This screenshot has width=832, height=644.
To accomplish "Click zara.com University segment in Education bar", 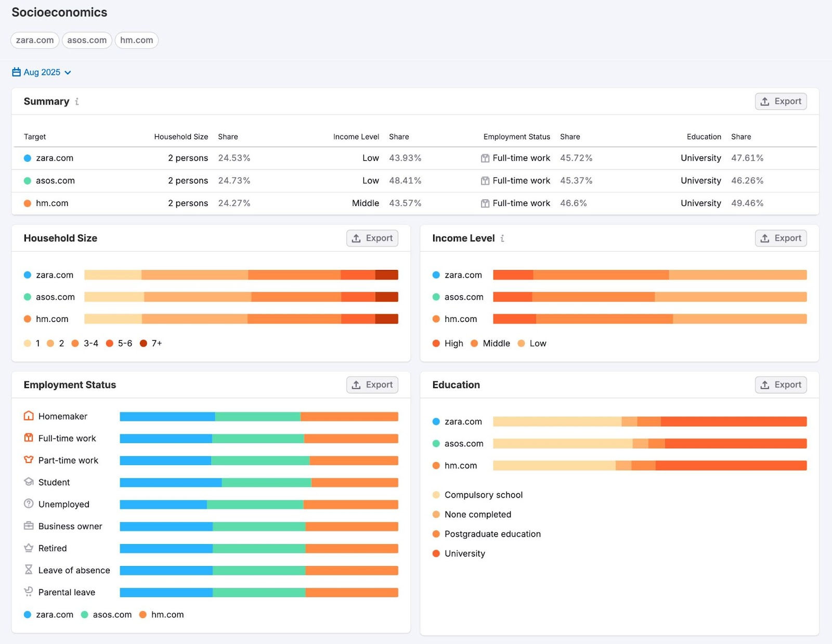I will click(733, 421).
